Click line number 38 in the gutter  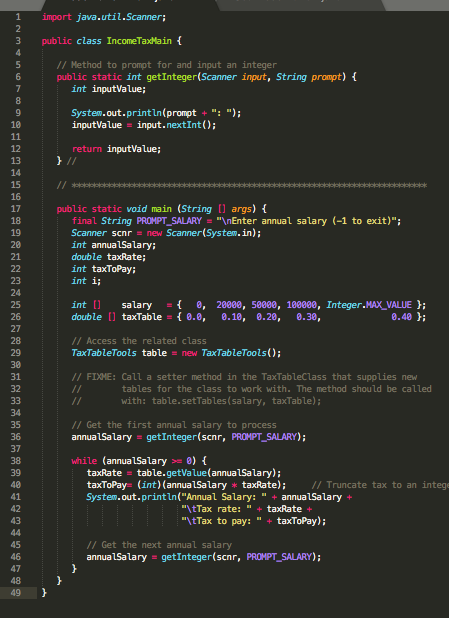(x=16, y=461)
